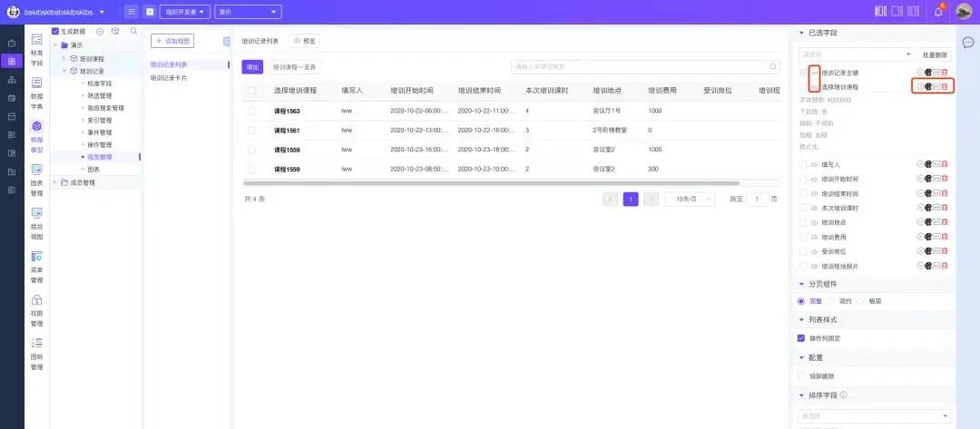Check the 填写人 field checkbox
The width and height of the screenshot is (980, 429).
point(803,164)
